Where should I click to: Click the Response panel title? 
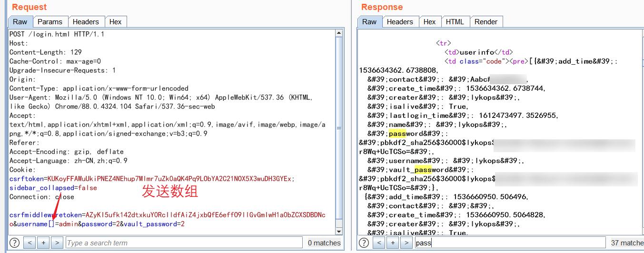click(382, 7)
